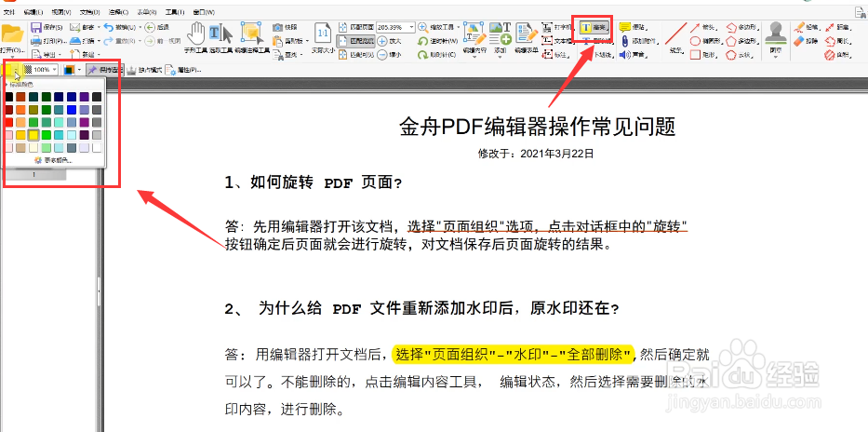
Task: Expand the Edit Content dropdown arrow
Action: pos(475,57)
